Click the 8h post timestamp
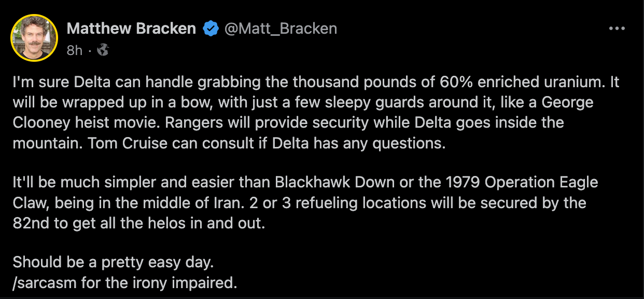Screen dimensions: 644x299 pyautogui.click(x=75, y=50)
